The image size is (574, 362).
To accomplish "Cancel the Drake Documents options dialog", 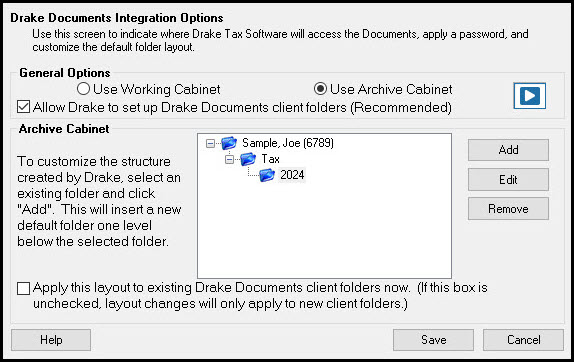I will [x=523, y=340].
